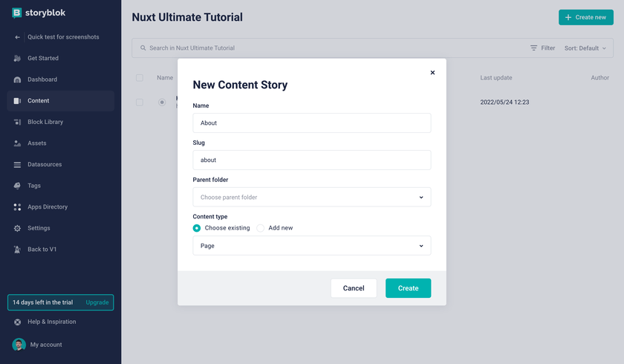This screenshot has height=364, width=624.
Task: Click the Content icon in the sidebar
Action: [x=17, y=101]
